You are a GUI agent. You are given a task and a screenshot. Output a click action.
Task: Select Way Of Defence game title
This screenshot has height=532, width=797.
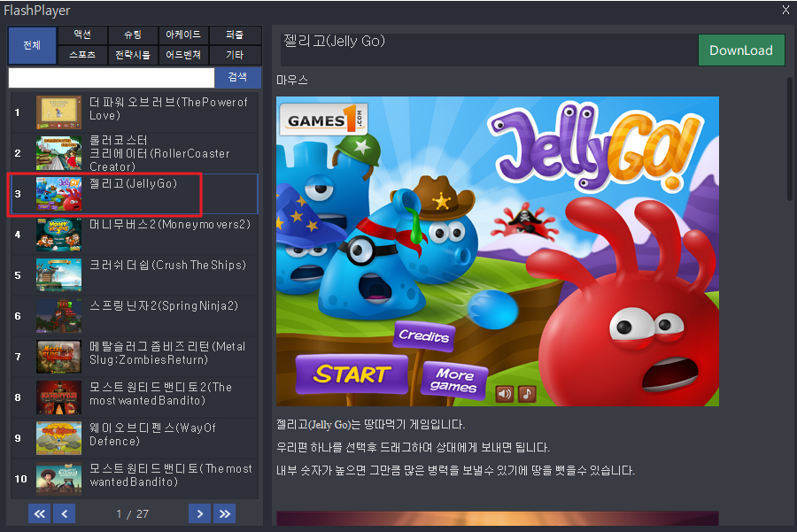click(152, 434)
